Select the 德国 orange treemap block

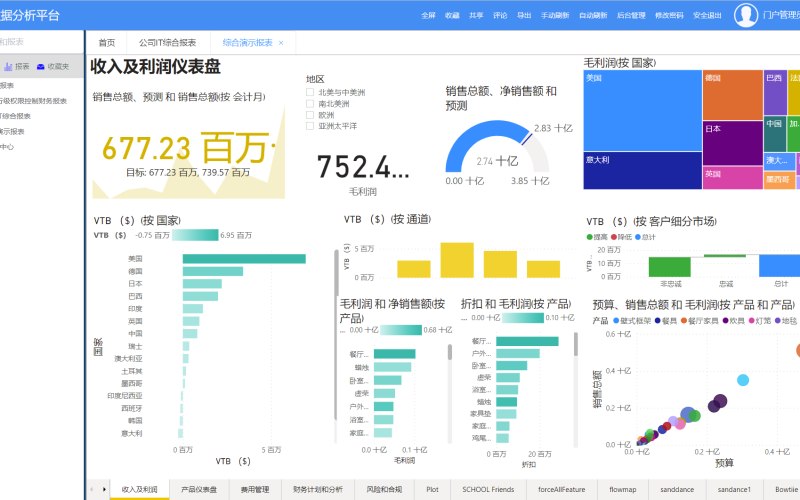point(732,95)
